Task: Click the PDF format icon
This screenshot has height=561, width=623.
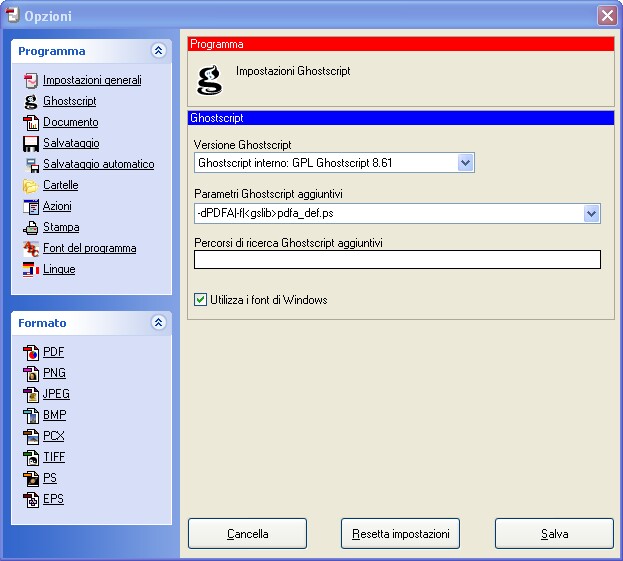Action: (31, 352)
